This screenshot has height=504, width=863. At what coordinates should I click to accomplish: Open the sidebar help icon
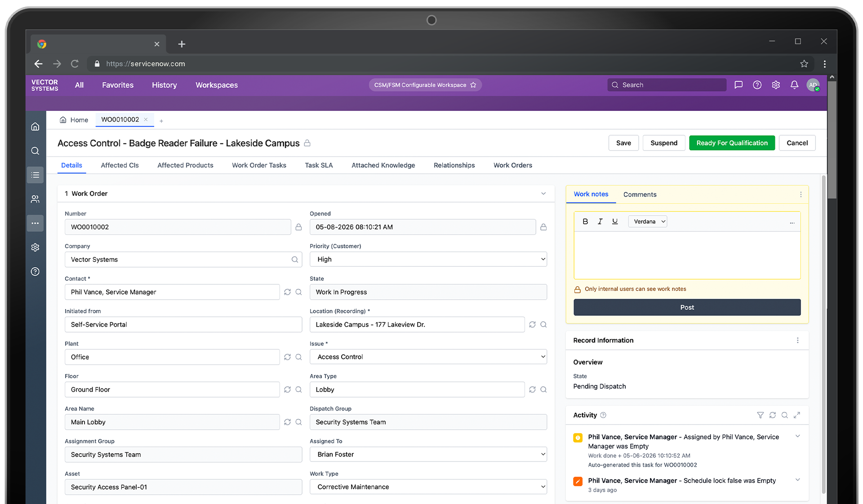(x=35, y=271)
